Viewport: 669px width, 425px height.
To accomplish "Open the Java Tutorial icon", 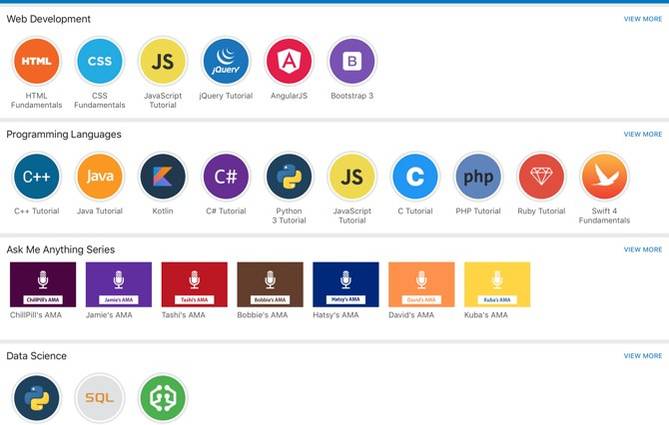I will click(x=99, y=176).
